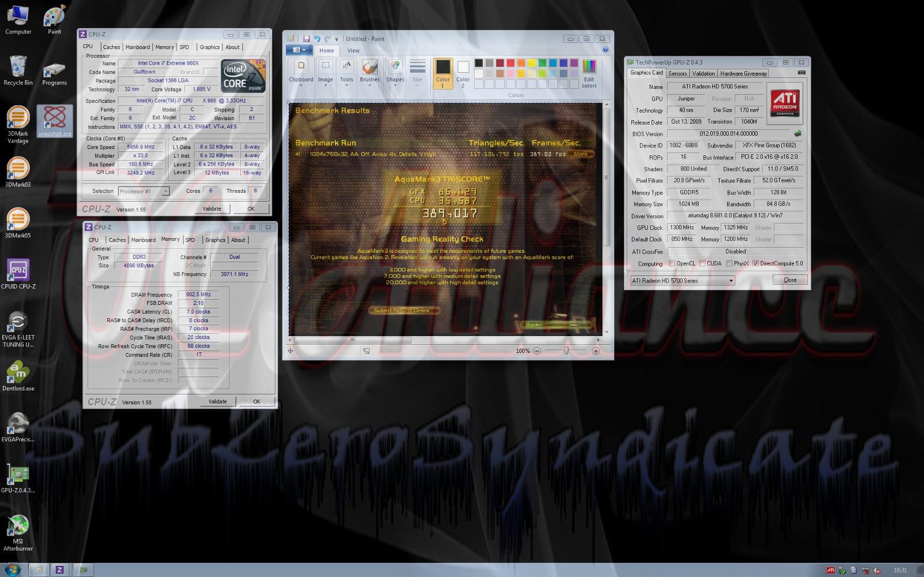Switch to the View tab in Paint
This screenshot has height=577, width=924.
(x=353, y=50)
